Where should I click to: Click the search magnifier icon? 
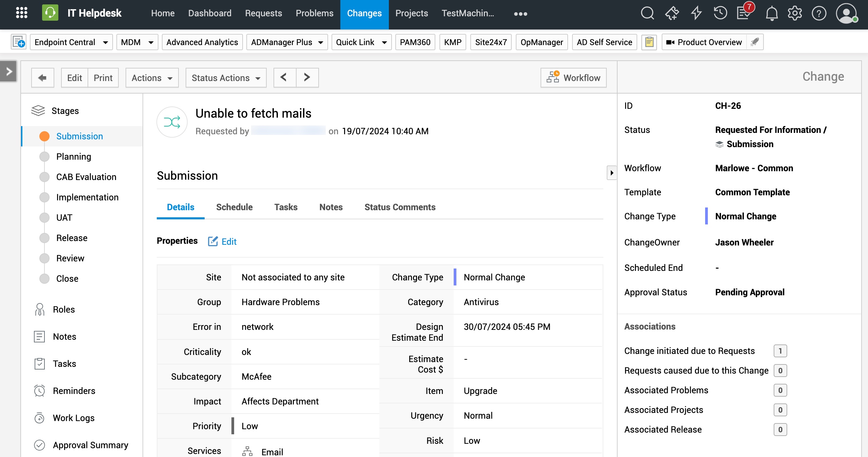pos(647,14)
